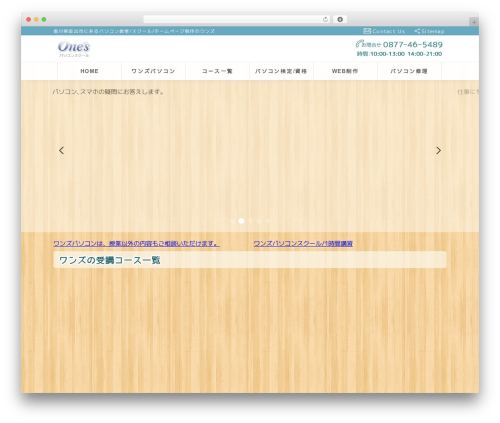Select the fifth slider pagination dot
500x423 pixels.
[x=268, y=221]
